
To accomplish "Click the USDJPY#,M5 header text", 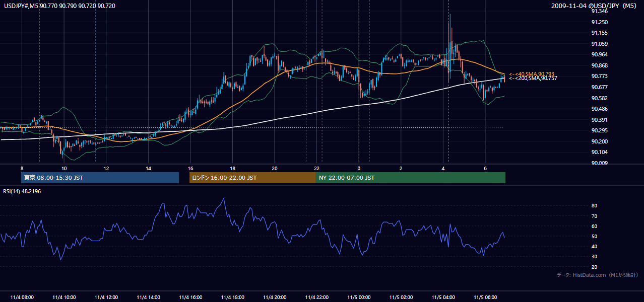I will 59,6.
